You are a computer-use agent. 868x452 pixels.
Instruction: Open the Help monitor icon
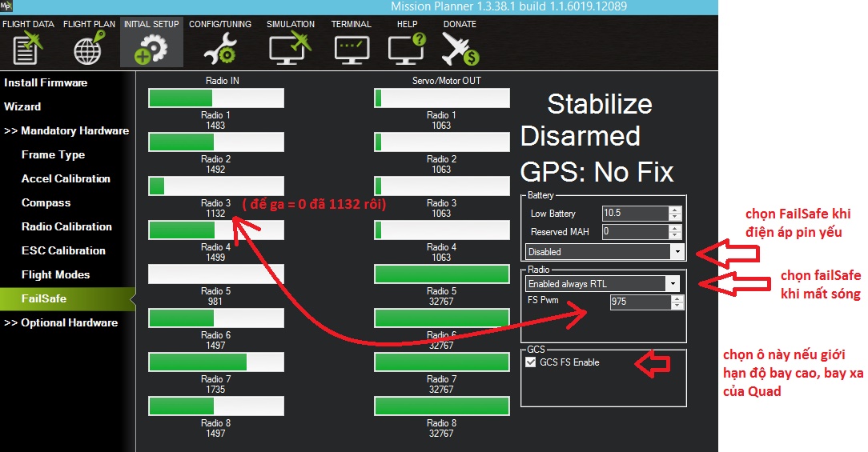pyautogui.click(x=407, y=48)
